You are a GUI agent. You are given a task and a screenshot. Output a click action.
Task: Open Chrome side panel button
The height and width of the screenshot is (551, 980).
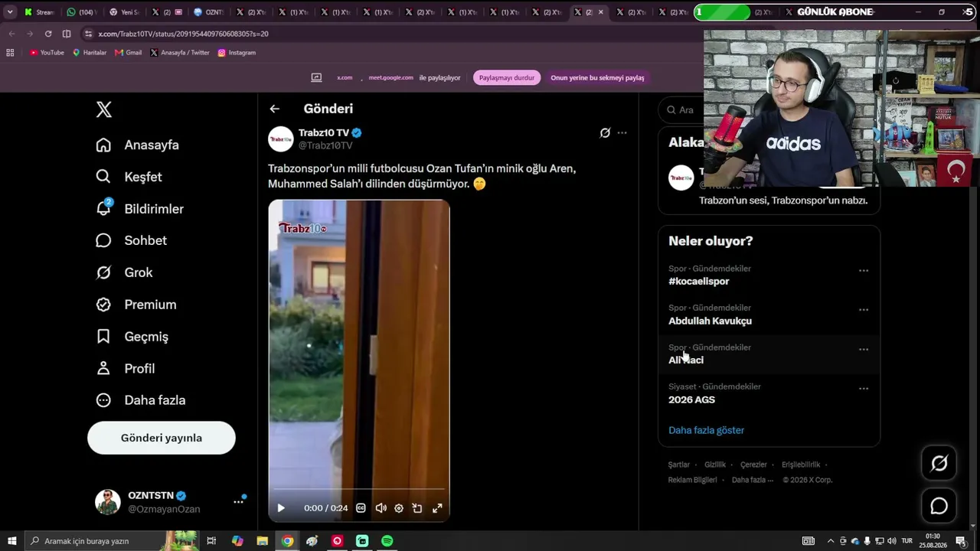[x=67, y=34]
